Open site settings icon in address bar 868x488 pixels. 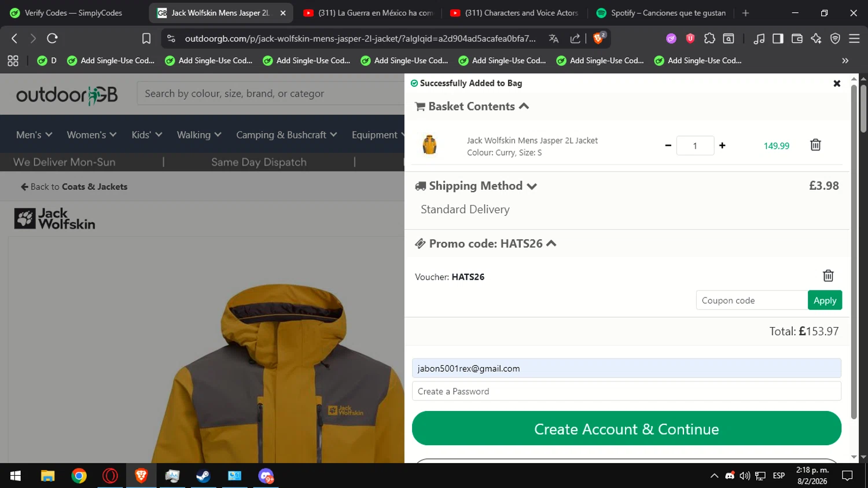coord(171,38)
